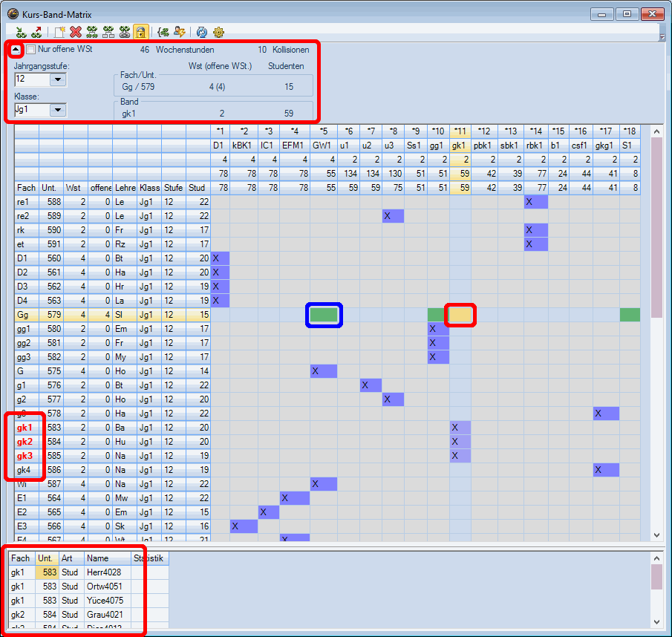Screen dimensions: 672x637
Task: Click the yellow cell in Gg row under gk1
Action: pyautogui.click(x=460, y=315)
